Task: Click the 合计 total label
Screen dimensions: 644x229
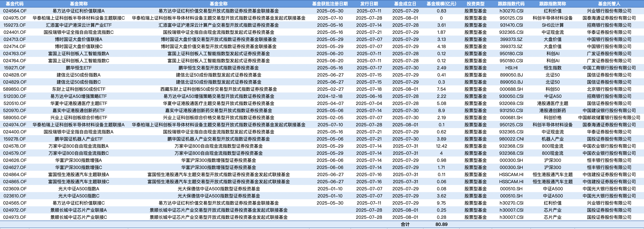Action: [405, 225]
